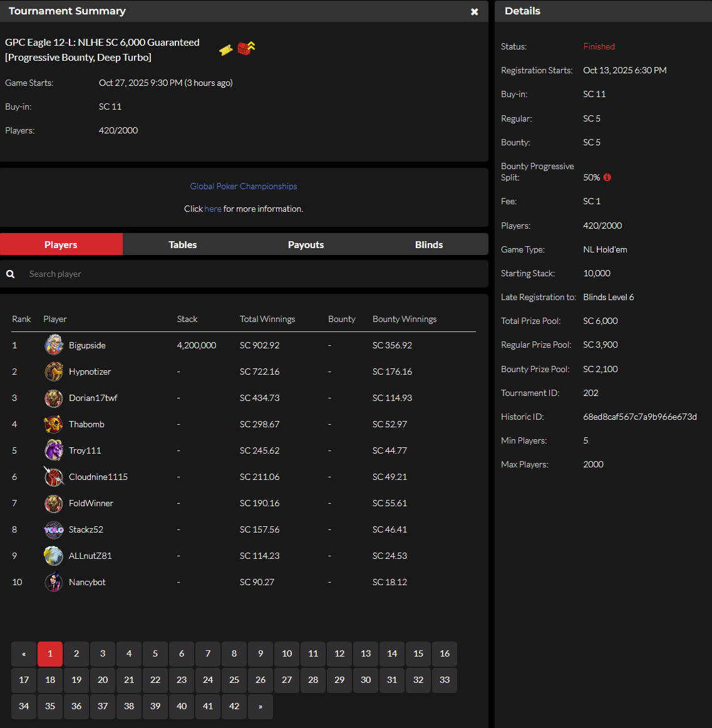Jump to results page 33

(x=445, y=680)
